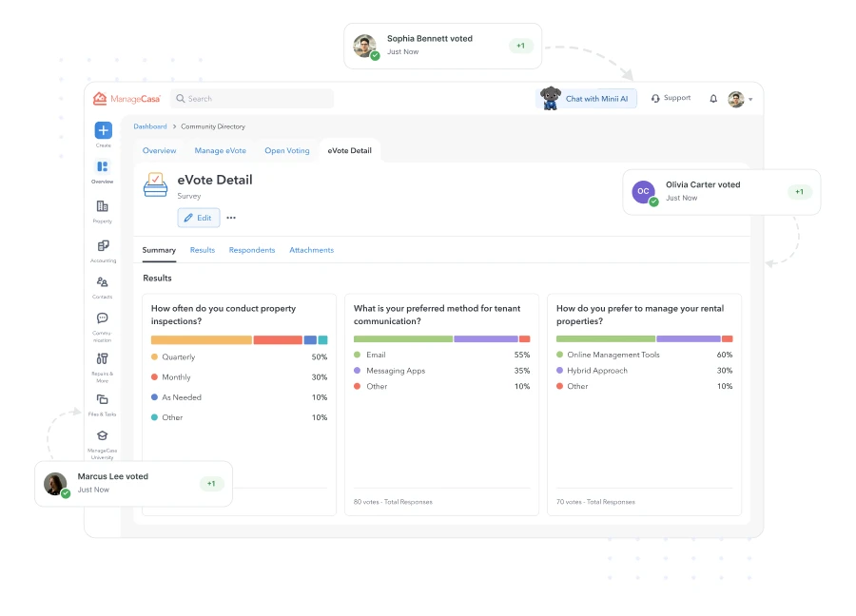Viewport: 856px width, 616px height.
Task: Switch to the Overview tab
Action: pyautogui.click(x=160, y=150)
